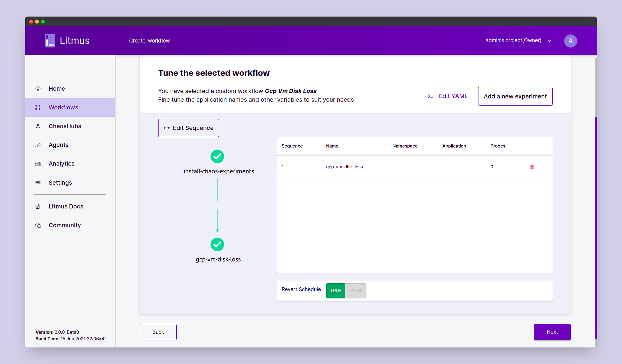Click the Analytics chart icon

38,164
